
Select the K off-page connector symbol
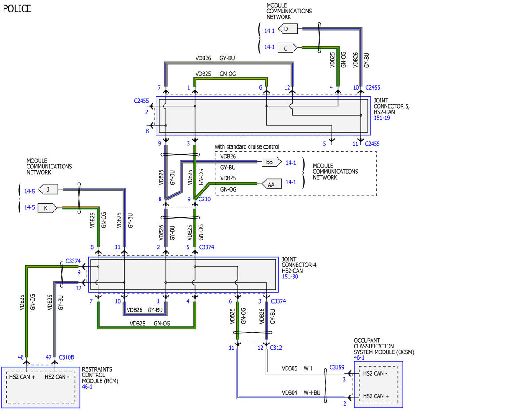pyautogui.click(x=47, y=207)
